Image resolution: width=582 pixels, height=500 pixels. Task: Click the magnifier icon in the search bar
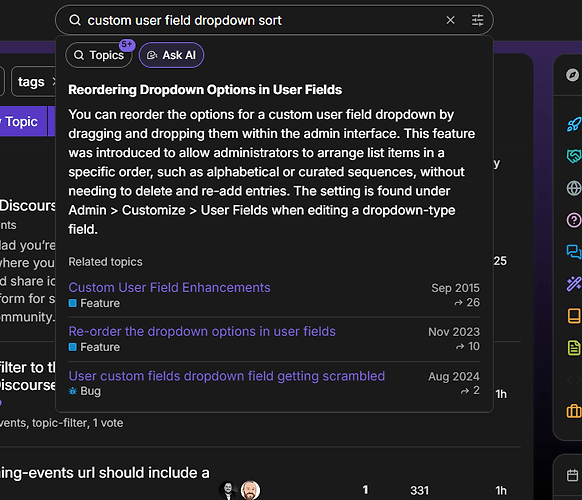pyautogui.click(x=75, y=20)
